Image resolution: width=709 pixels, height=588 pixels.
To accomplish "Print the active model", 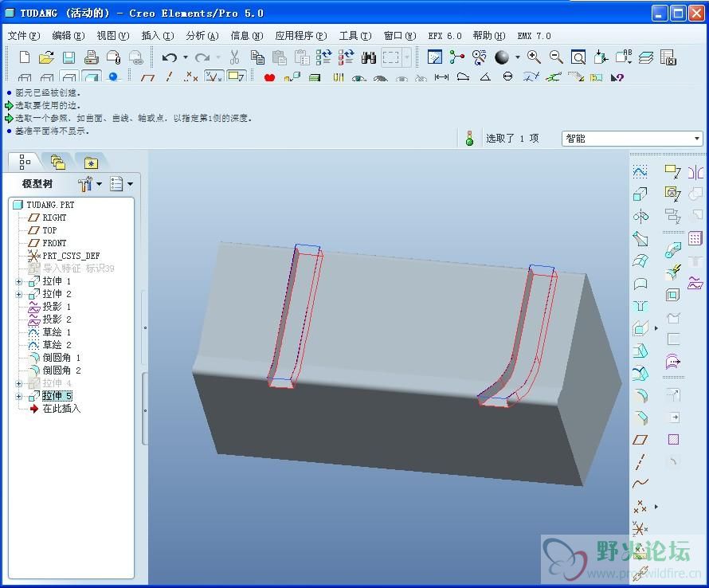I will [x=92, y=57].
